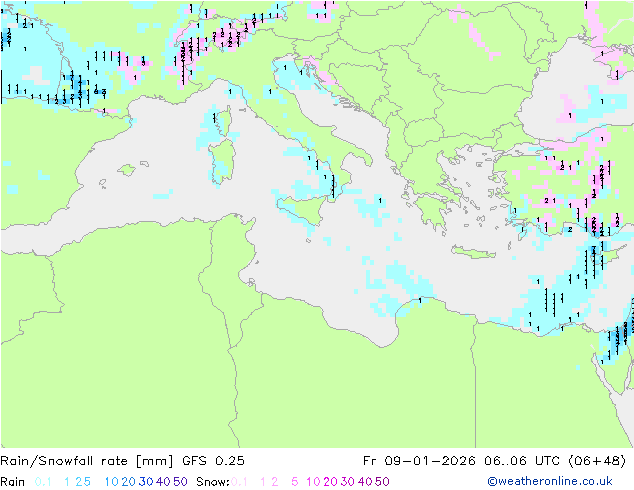The height and width of the screenshot is (490, 634).
Task: Pick the Snow legend 20 color value
Action: click(330, 482)
